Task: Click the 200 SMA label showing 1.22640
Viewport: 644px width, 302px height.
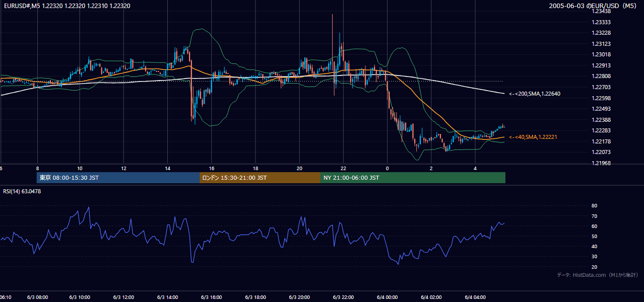Action: click(x=535, y=94)
